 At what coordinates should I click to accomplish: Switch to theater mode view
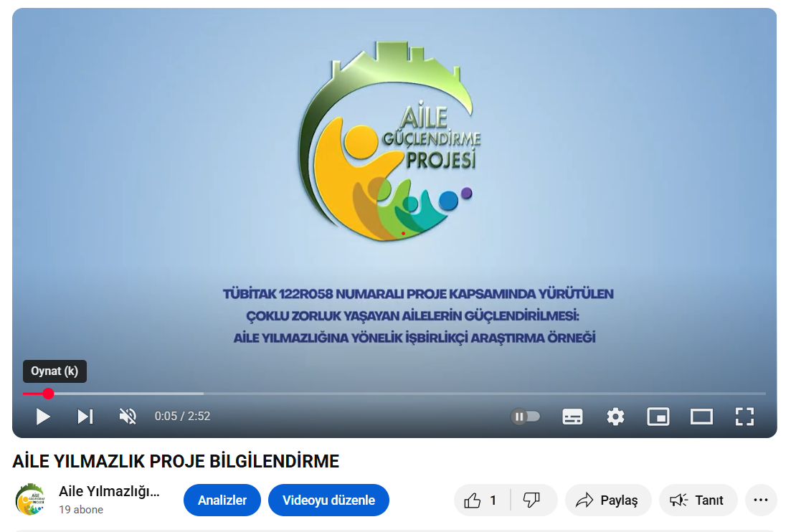click(x=701, y=417)
